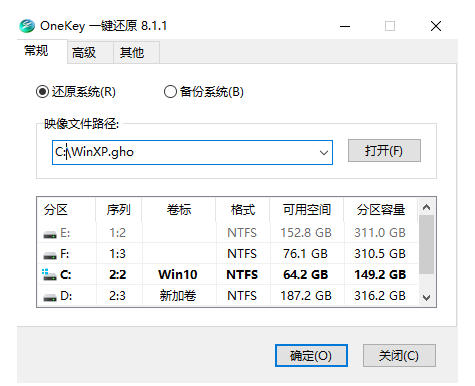Select the F: drive icon
The height and width of the screenshot is (386, 475).
[x=50, y=255]
